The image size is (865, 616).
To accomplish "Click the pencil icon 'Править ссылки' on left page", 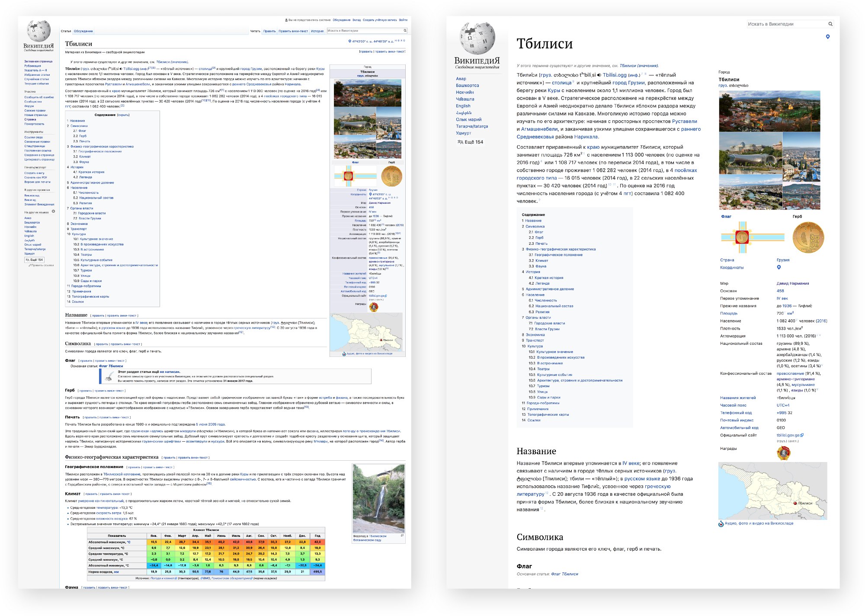I will tap(30, 265).
